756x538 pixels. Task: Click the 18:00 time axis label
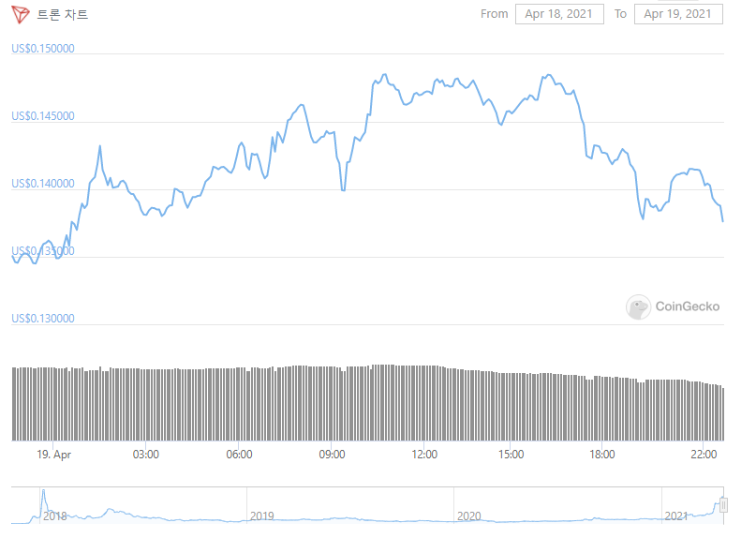click(602, 455)
